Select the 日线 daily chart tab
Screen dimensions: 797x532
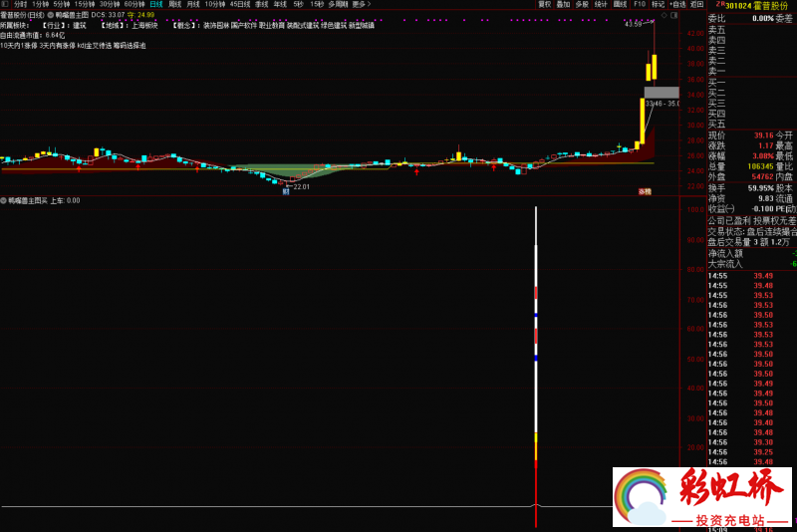(156, 4)
